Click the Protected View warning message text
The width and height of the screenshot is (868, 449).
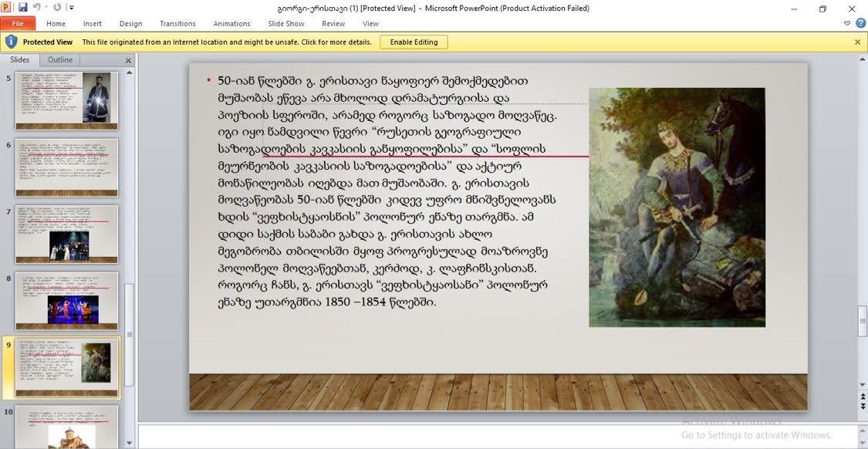click(x=227, y=42)
